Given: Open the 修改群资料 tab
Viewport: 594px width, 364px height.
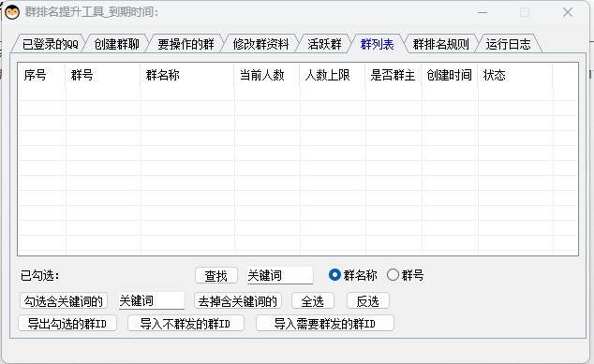Looking at the screenshot, I should point(260,44).
